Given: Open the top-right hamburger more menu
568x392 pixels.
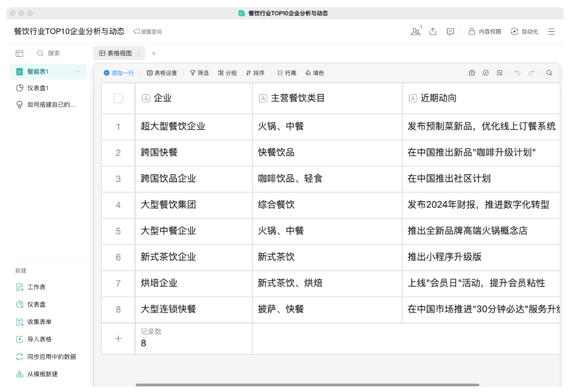Looking at the screenshot, I should point(552,31).
